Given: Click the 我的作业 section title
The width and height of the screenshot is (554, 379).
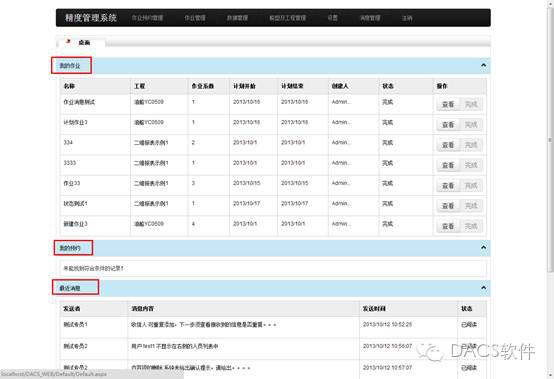Looking at the screenshot, I should click(70, 66).
